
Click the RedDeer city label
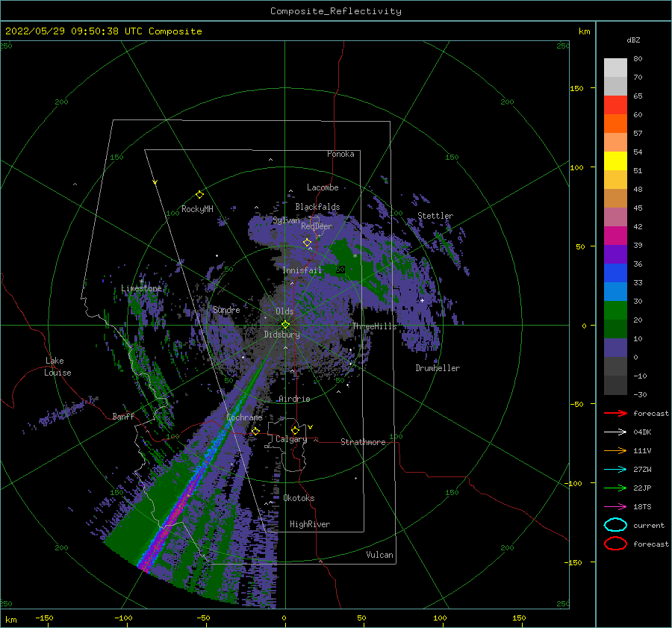tap(317, 226)
